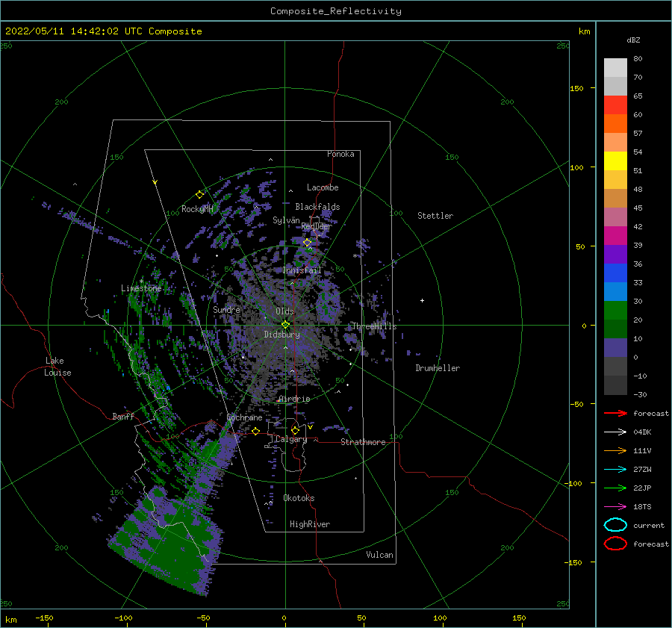Click the white 04DK arrow icon
The width and height of the screenshot is (672, 628).
pos(615,432)
